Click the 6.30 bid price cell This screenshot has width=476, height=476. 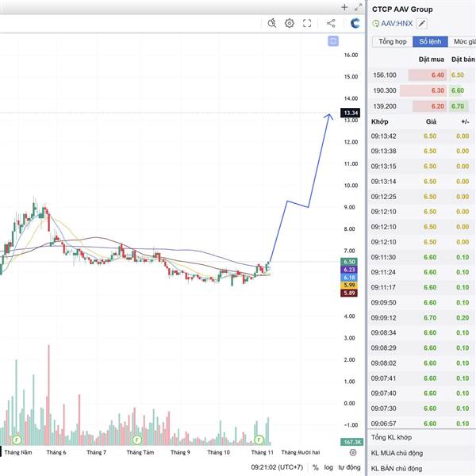[x=424, y=90]
